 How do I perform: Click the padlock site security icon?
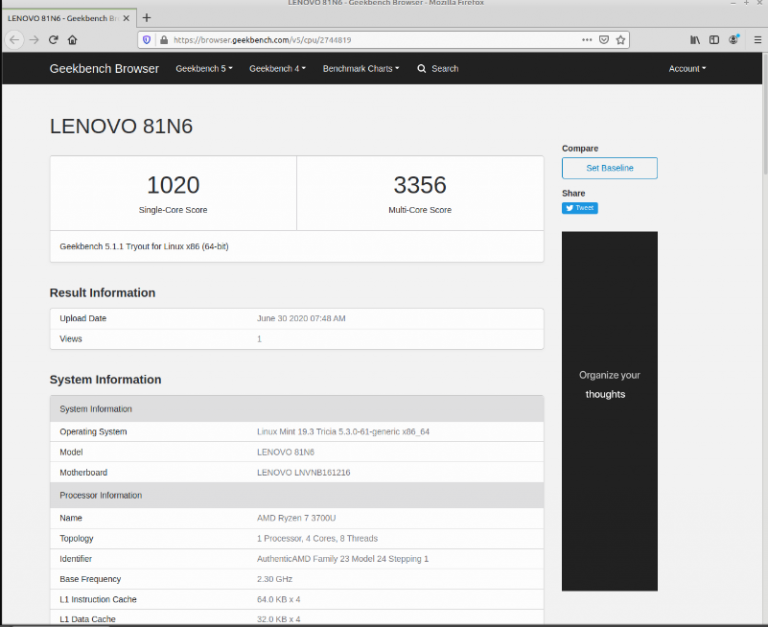point(163,40)
